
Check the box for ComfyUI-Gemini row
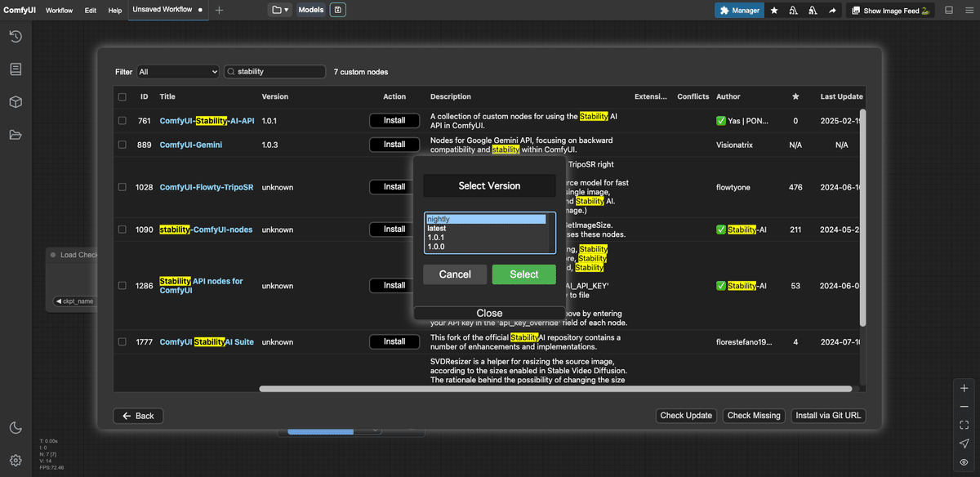122,145
